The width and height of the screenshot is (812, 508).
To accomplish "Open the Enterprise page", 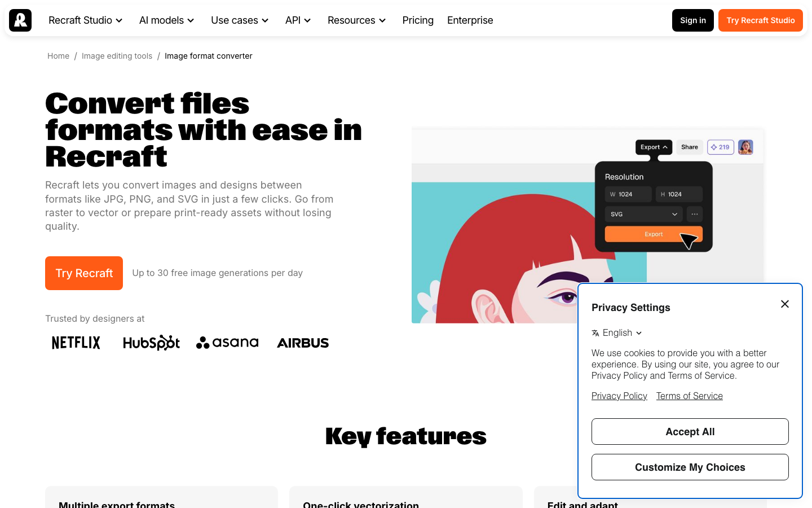I will [470, 20].
